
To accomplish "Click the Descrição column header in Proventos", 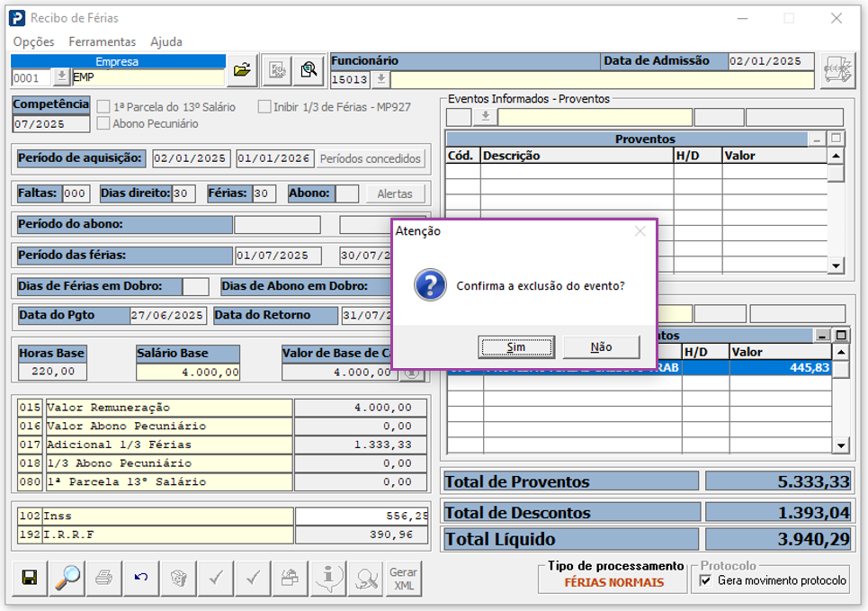I will [x=577, y=156].
